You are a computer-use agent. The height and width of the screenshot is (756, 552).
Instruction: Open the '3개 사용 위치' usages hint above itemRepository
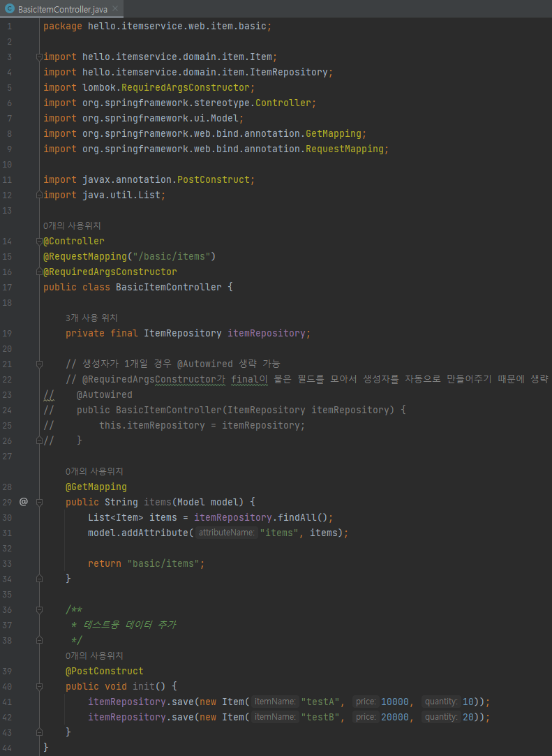[91, 318]
